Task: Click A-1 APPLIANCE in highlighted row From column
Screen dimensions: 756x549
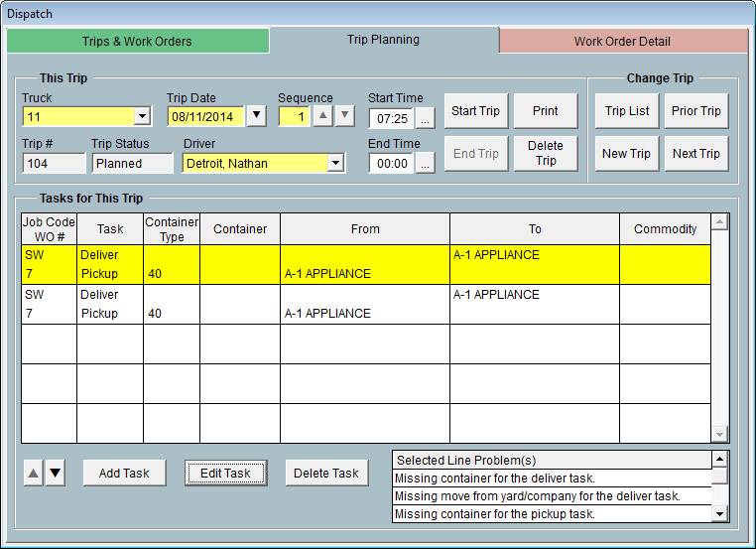Action: [327, 274]
